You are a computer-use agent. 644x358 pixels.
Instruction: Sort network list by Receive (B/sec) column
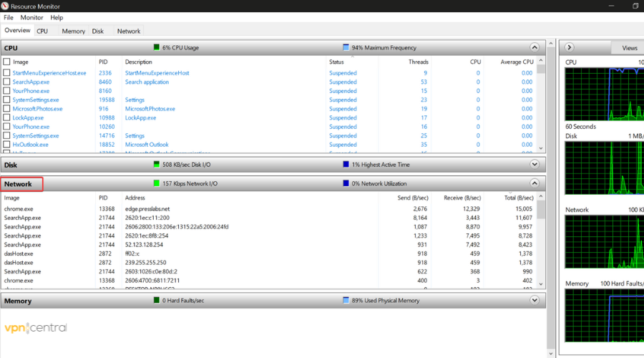coord(464,198)
